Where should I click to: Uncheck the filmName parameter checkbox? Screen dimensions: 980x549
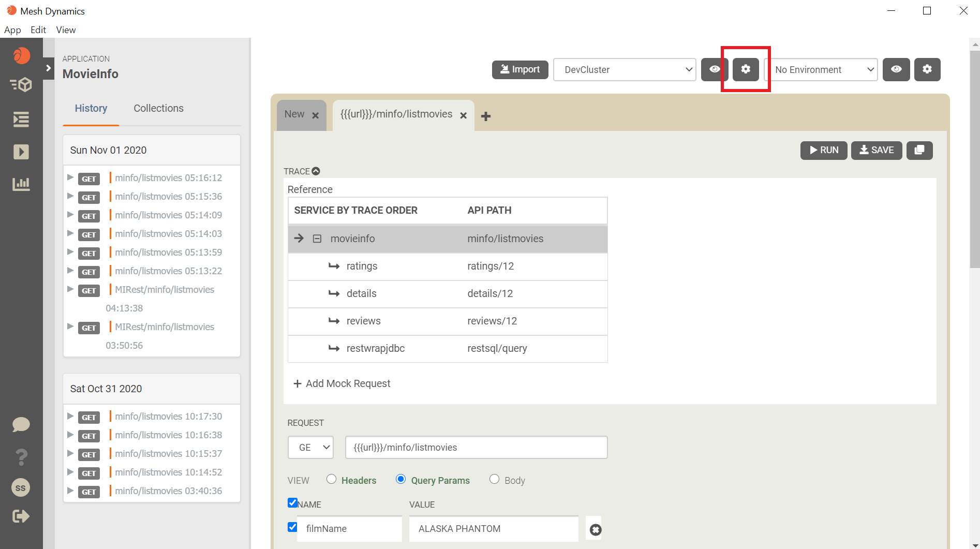[292, 527]
